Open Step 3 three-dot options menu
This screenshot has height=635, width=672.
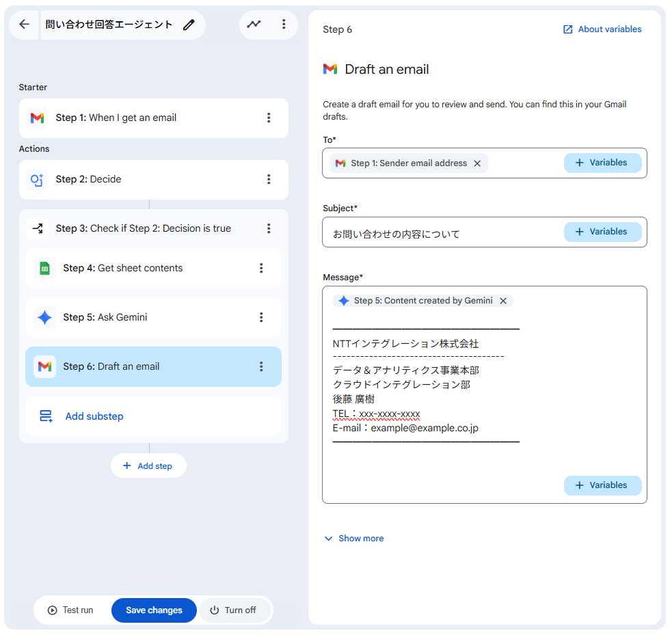[x=269, y=229]
